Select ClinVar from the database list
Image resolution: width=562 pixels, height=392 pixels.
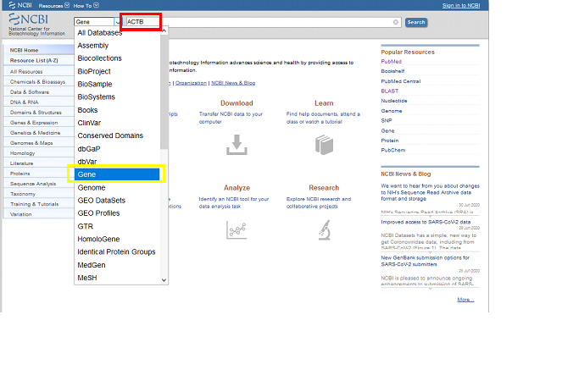[x=117, y=123]
